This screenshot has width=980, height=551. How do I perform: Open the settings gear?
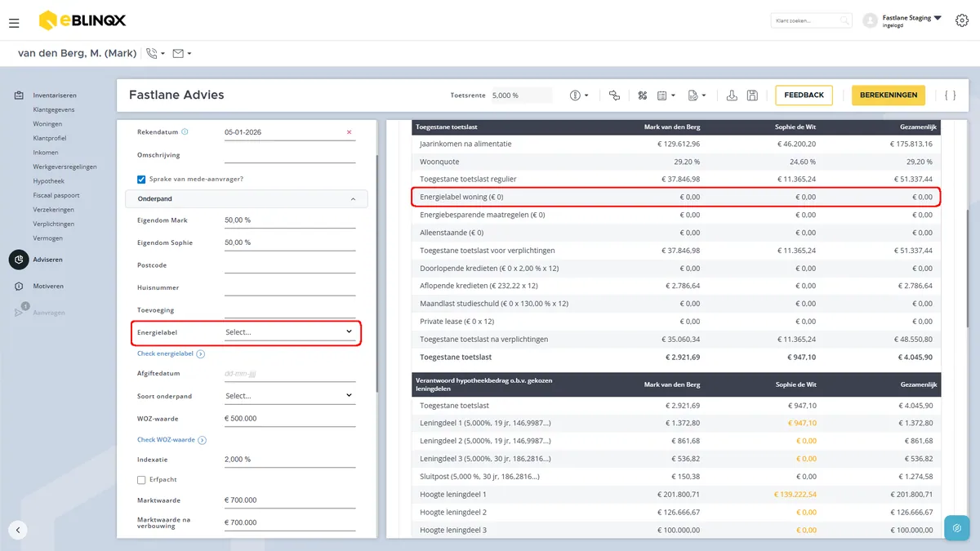pyautogui.click(x=962, y=21)
